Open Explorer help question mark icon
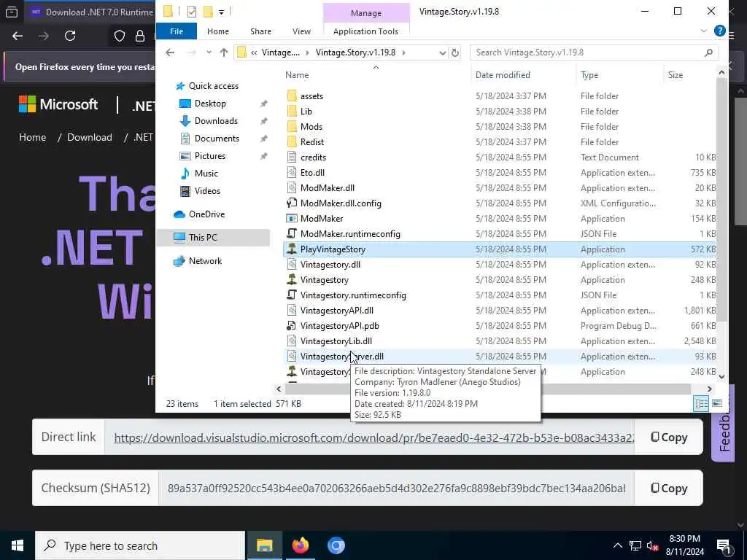This screenshot has height=560, width=747. 720,31
